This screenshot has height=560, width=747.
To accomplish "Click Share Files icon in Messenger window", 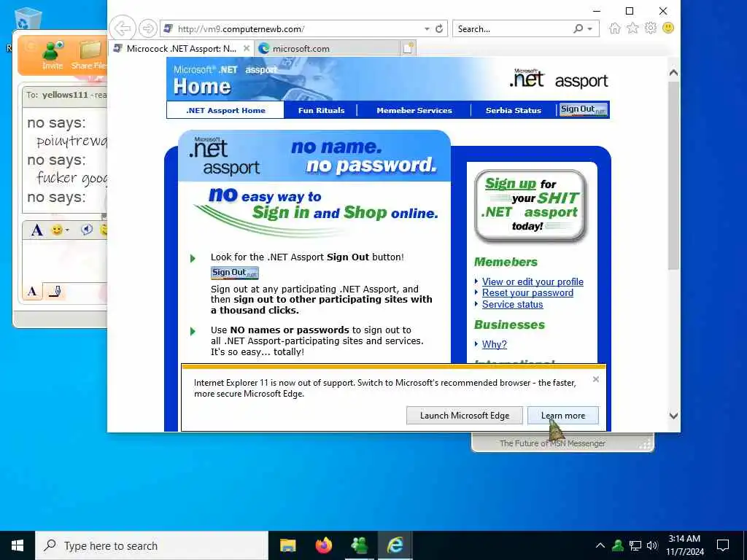I will tap(90, 55).
